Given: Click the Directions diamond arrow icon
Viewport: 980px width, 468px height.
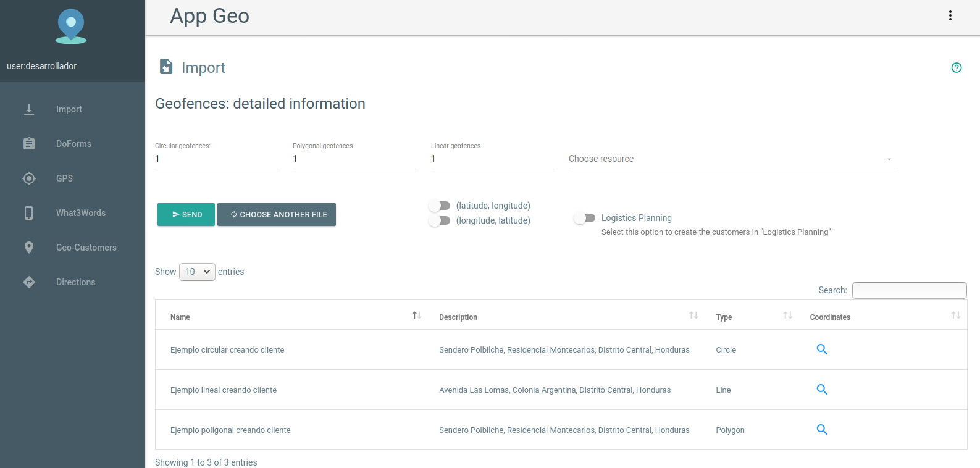Looking at the screenshot, I should [x=29, y=282].
